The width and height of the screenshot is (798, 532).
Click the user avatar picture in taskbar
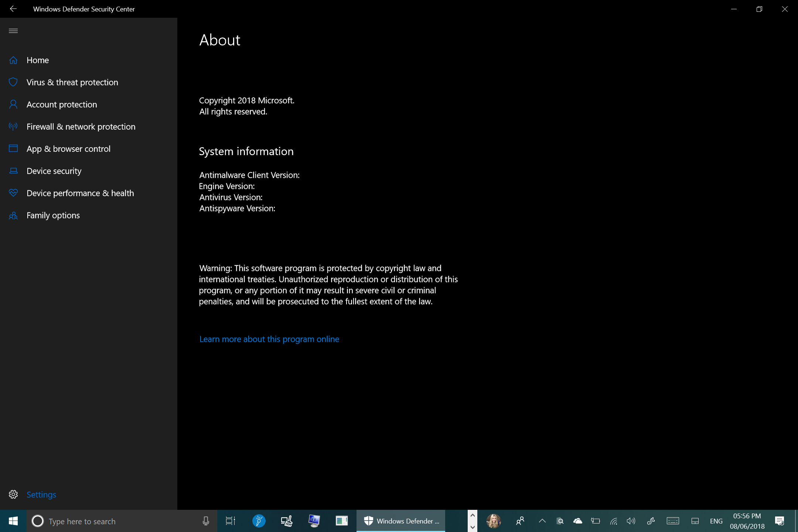coord(494,521)
